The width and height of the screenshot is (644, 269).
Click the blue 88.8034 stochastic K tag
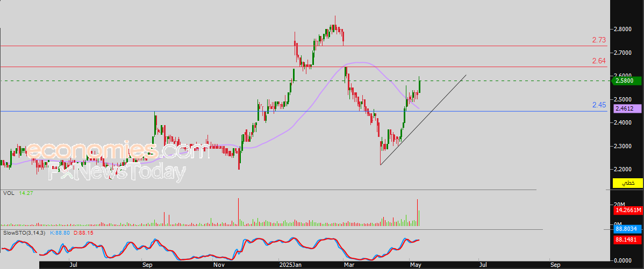click(x=627, y=229)
